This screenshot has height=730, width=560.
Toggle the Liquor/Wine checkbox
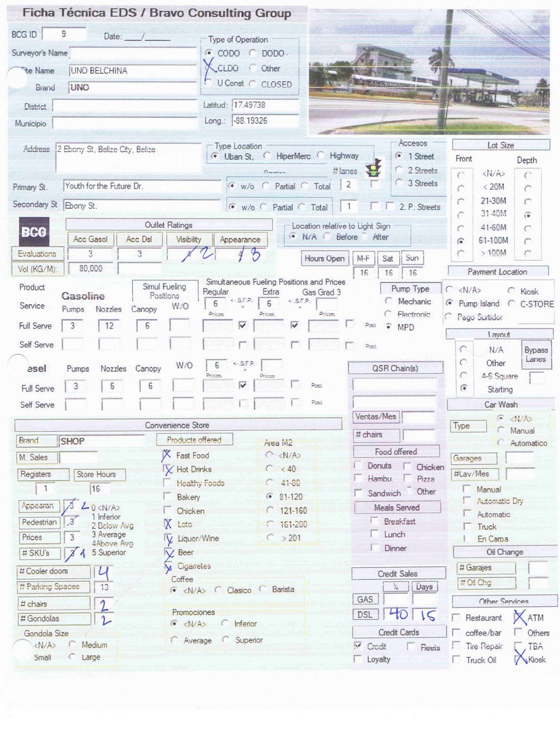(168, 538)
